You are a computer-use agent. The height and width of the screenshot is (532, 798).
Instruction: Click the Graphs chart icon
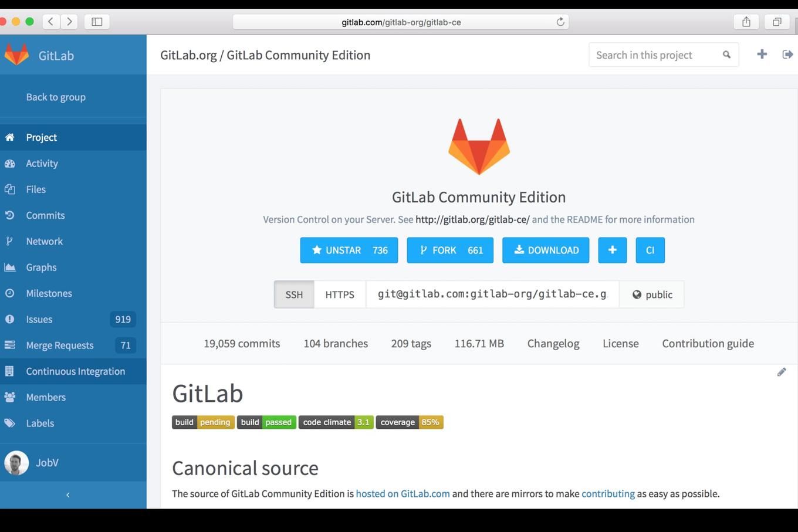click(9, 267)
